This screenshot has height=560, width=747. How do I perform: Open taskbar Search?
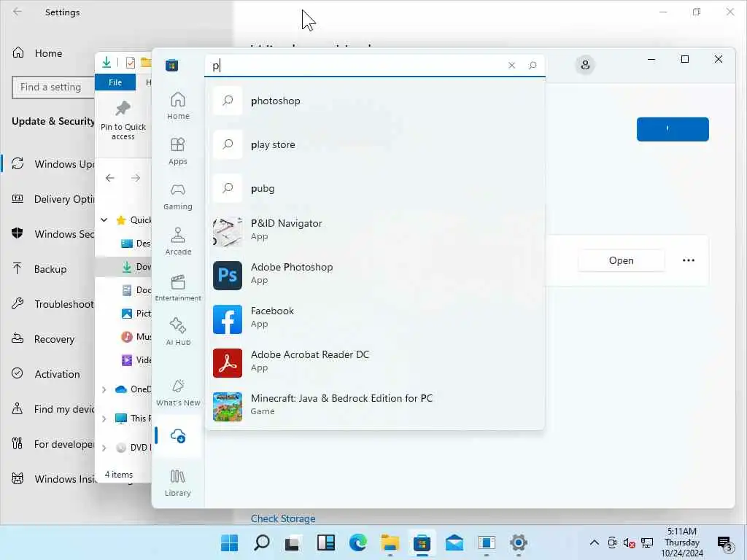pos(262,542)
